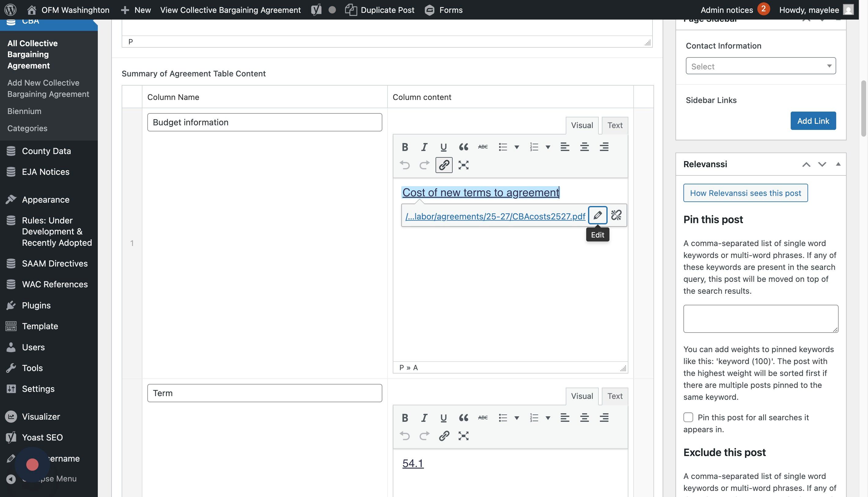Click the Add Link button
868x497 pixels.
[x=813, y=121]
